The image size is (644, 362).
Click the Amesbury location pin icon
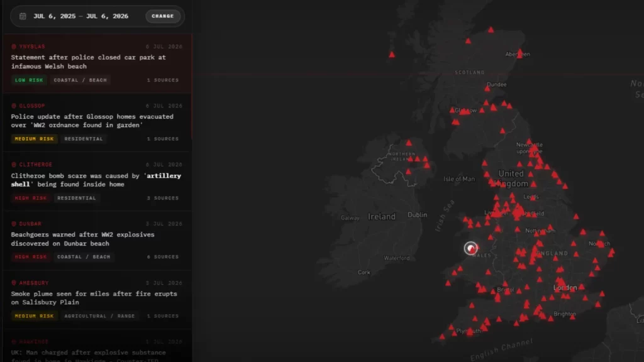click(14, 283)
